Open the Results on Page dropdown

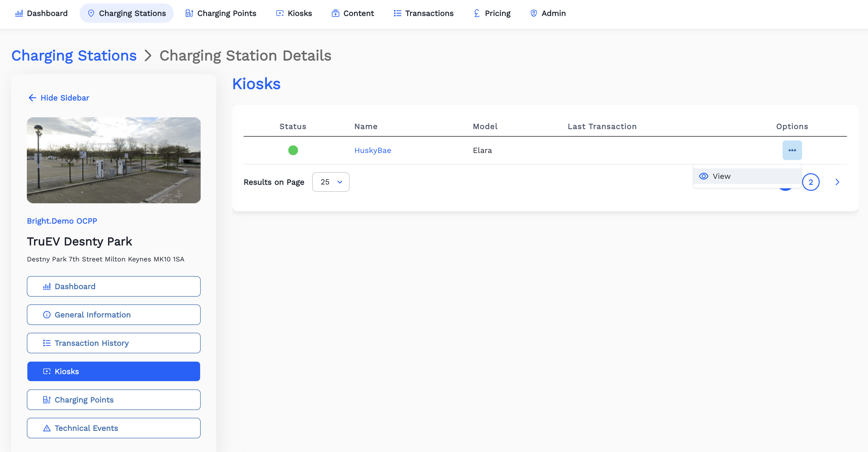[331, 182]
